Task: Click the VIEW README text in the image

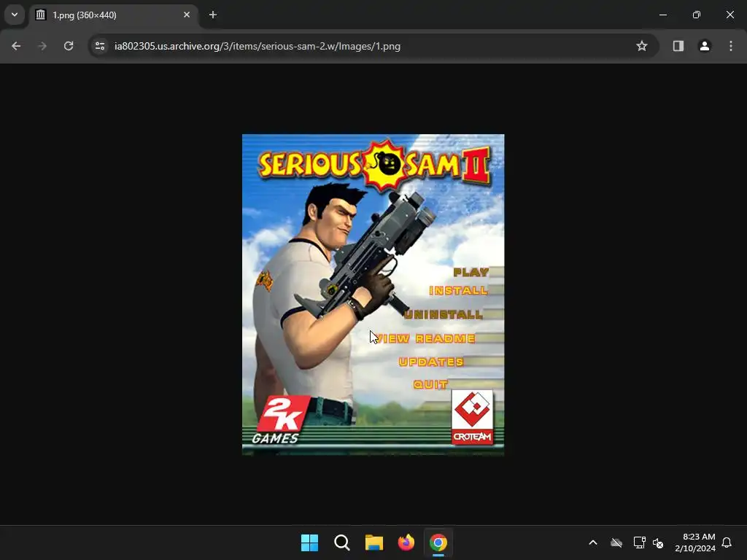Action: [425, 338]
